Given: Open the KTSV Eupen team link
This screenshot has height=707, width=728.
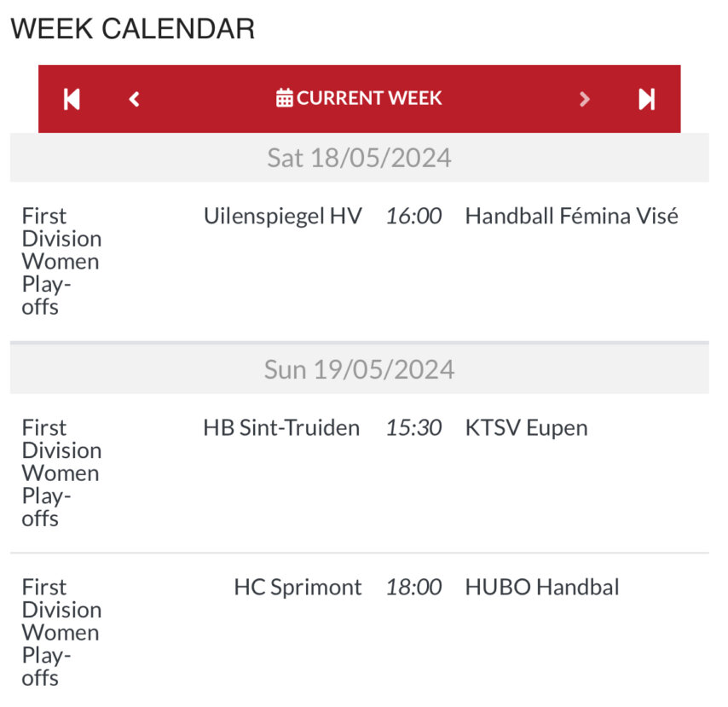Looking at the screenshot, I should tap(526, 427).
